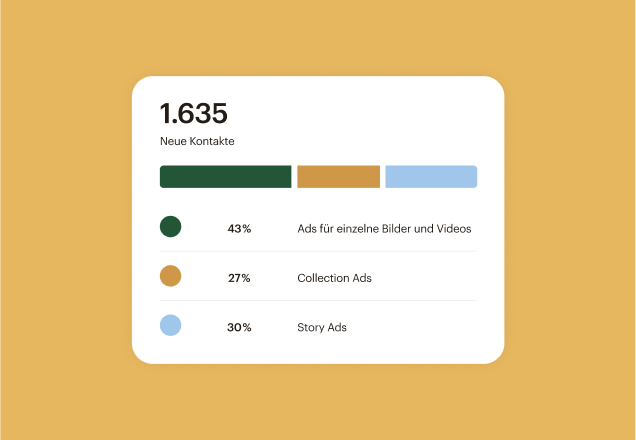The image size is (636, 440).
Task: Open the Story Ads entry
Action: coord(322,328)
